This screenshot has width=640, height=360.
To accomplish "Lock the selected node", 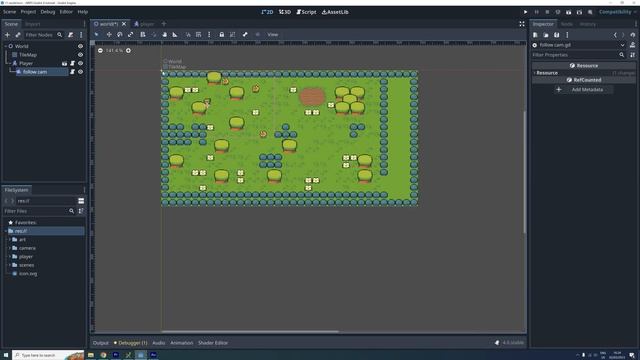I will click(222, 35).
